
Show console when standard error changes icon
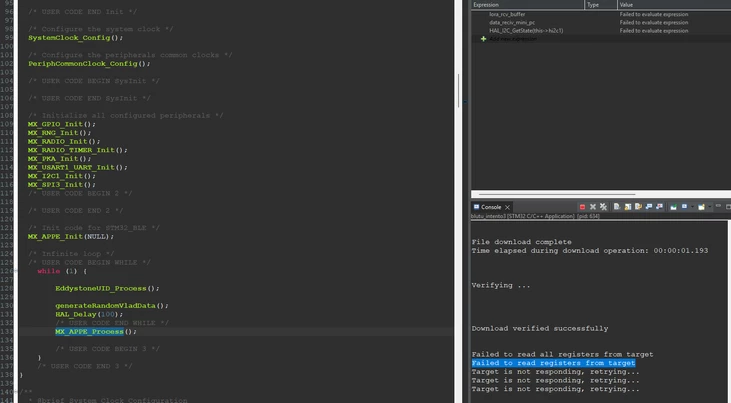pyautogui.click(x=659, y=206)
